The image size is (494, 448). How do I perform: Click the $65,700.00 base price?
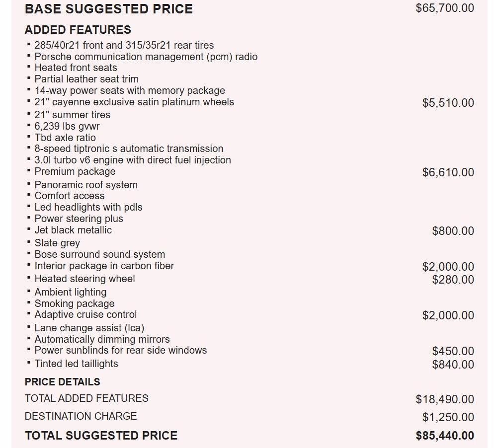[x=445, y=8]
